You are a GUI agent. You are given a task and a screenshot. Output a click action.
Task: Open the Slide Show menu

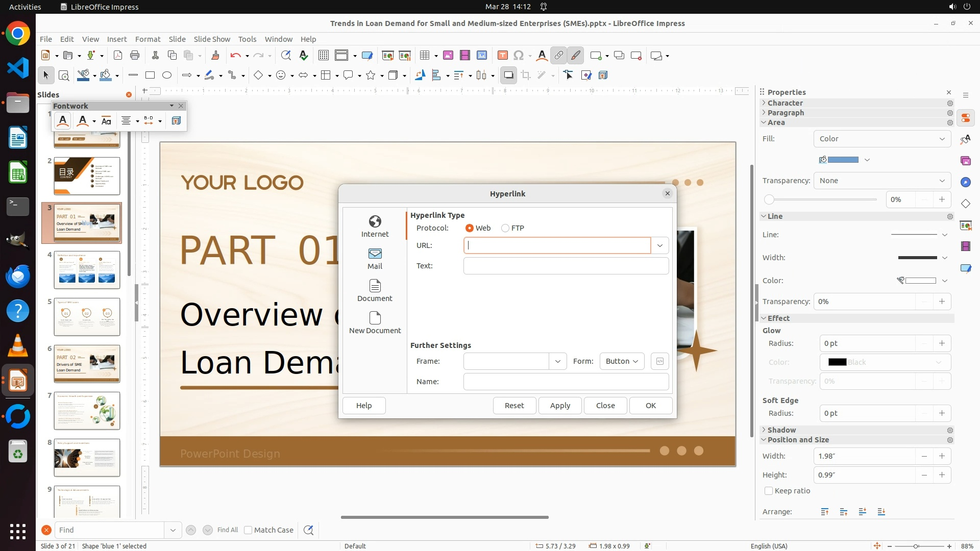tap(212, 39)
